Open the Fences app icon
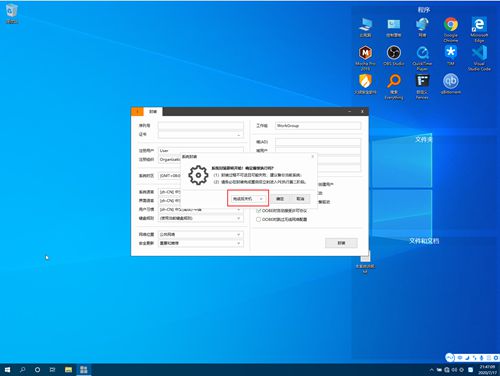Image resolution: width=500 pixels, height=376 pixels. [x=422, y=86]
